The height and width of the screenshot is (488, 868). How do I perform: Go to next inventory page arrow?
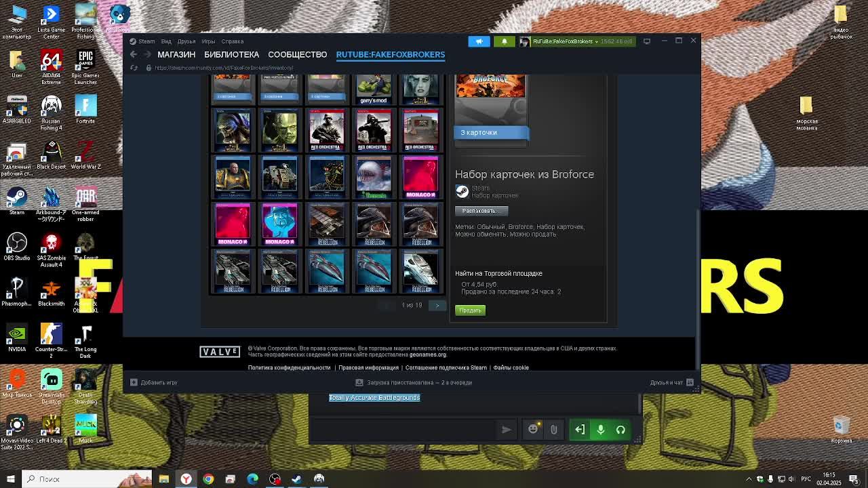tap(437, 306)
